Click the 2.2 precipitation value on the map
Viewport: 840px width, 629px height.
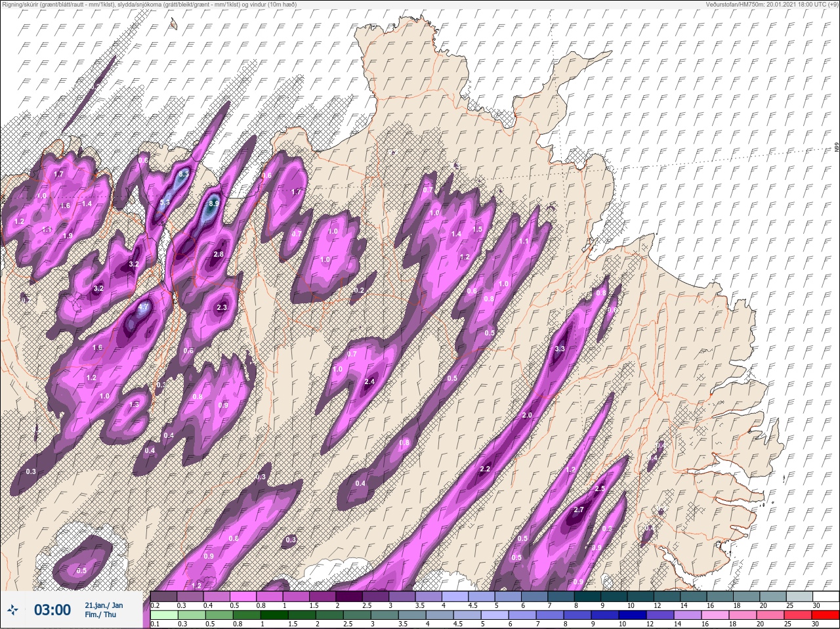point(485,469)
